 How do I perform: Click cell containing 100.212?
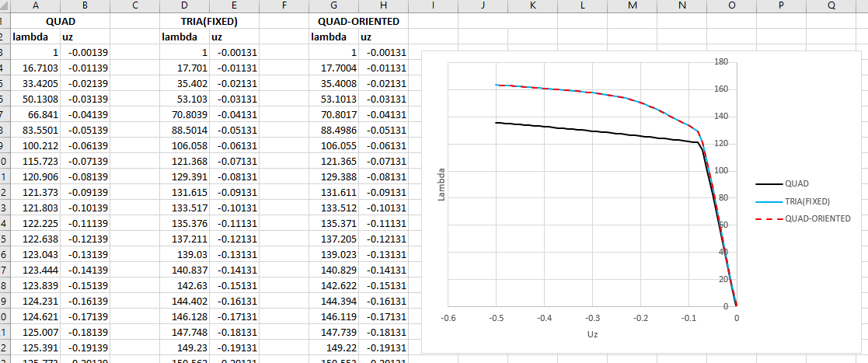tap(36, 145)
